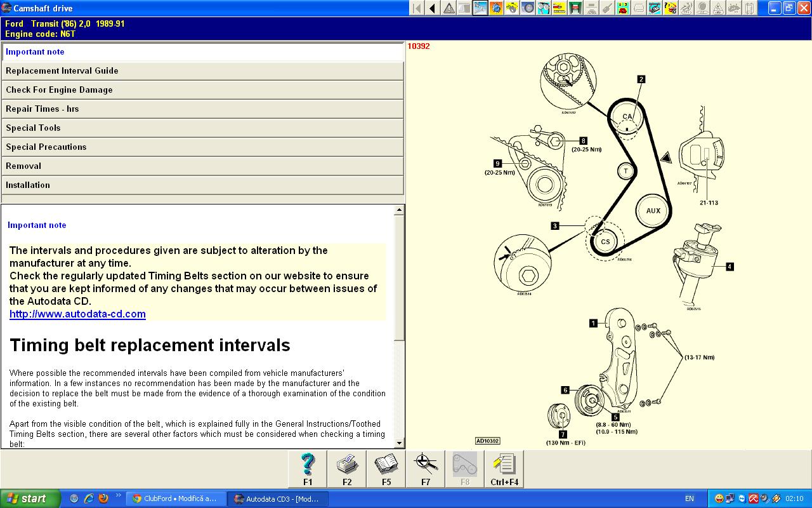Open the autodata-cd.com website link

click(77, 314)
